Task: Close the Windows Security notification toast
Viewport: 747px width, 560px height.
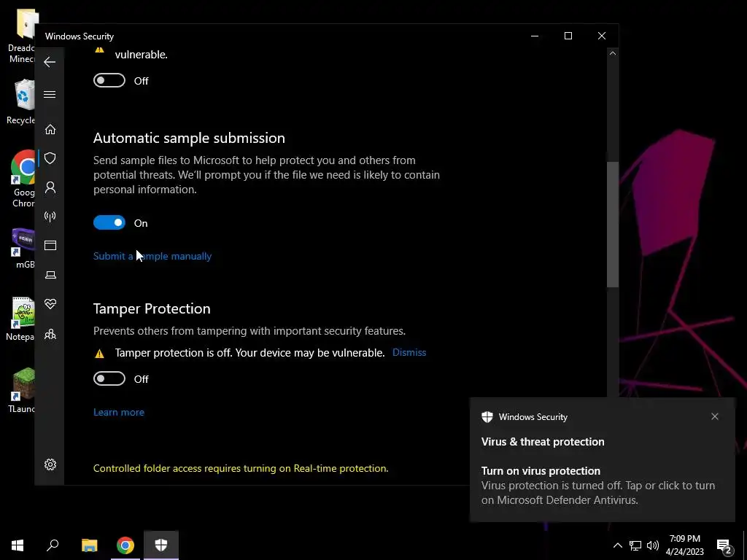Action: [715, 416]
